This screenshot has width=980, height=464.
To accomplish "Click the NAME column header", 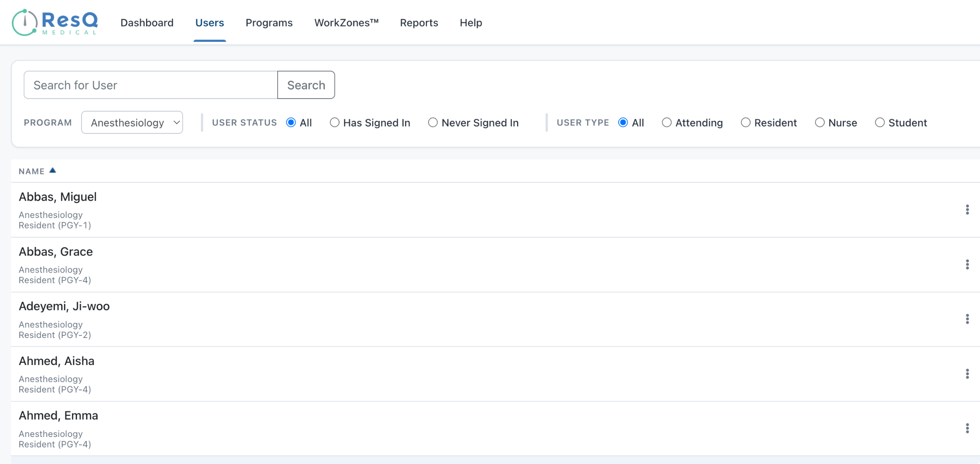I will click(x=31, y=171).
